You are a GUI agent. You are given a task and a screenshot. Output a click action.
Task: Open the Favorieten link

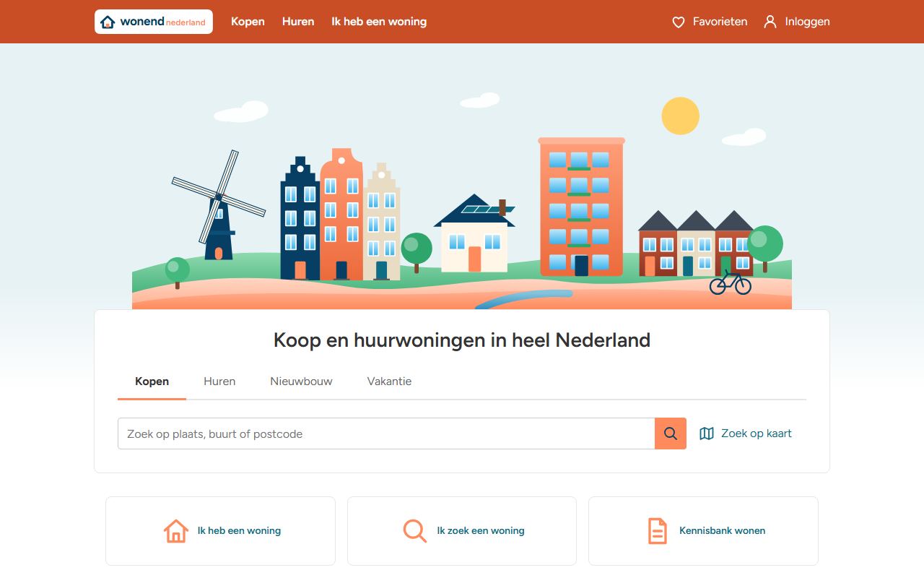click(710, 22)
